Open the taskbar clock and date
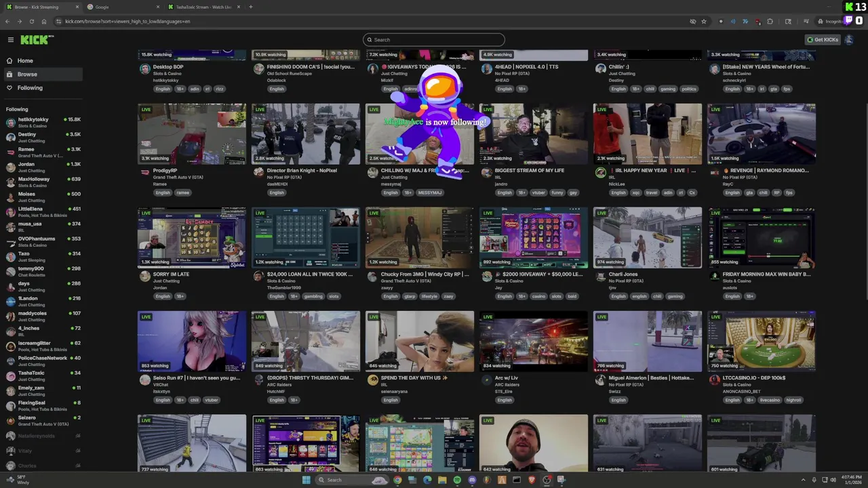 (x=852, y=480)
